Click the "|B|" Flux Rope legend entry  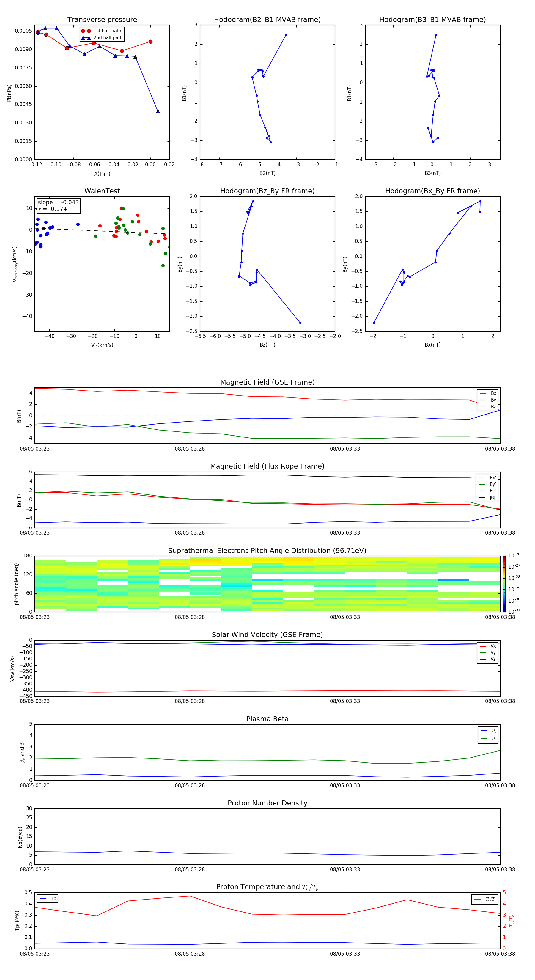point(487,498)
